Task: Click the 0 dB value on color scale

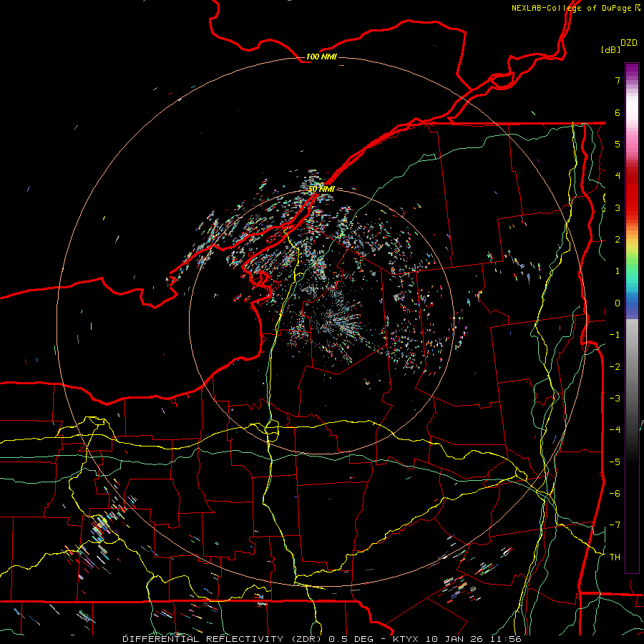Action: (618, 303)
